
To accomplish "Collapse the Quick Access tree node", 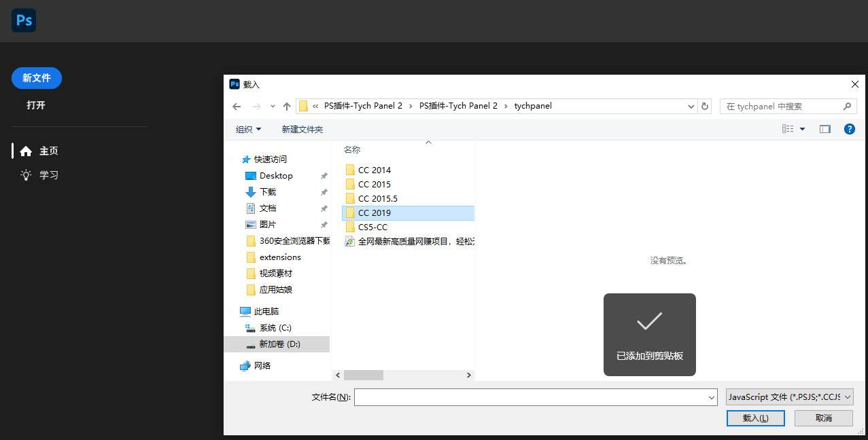I will pyautogui.click(x=234, y=160).
